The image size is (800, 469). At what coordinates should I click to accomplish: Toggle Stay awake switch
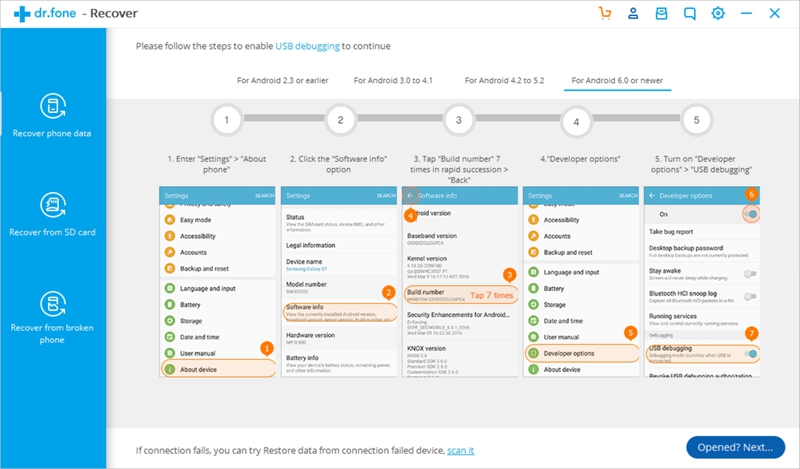pos(749,274)
